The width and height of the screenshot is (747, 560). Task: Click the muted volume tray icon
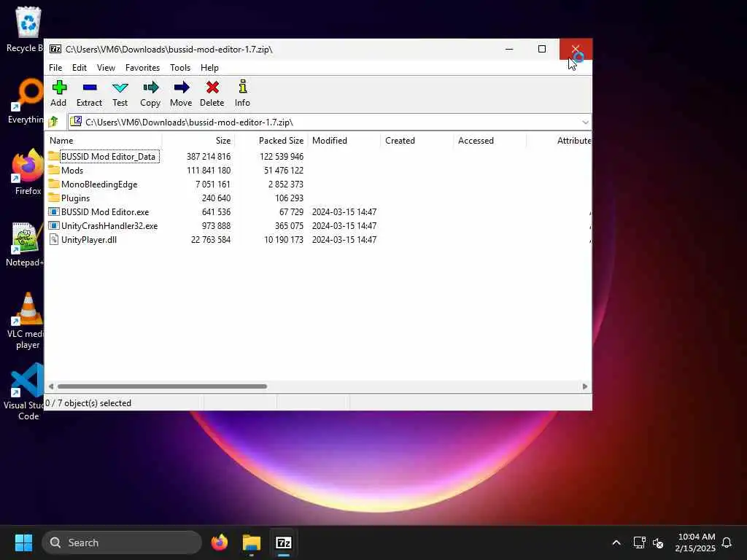pyautogui.click(x=658, y=542)
